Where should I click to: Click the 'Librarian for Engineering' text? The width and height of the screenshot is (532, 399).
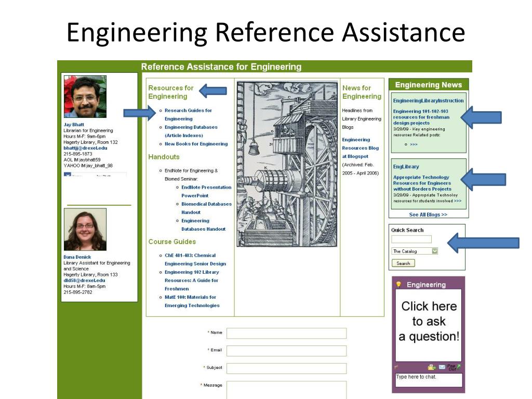point(88,130)
